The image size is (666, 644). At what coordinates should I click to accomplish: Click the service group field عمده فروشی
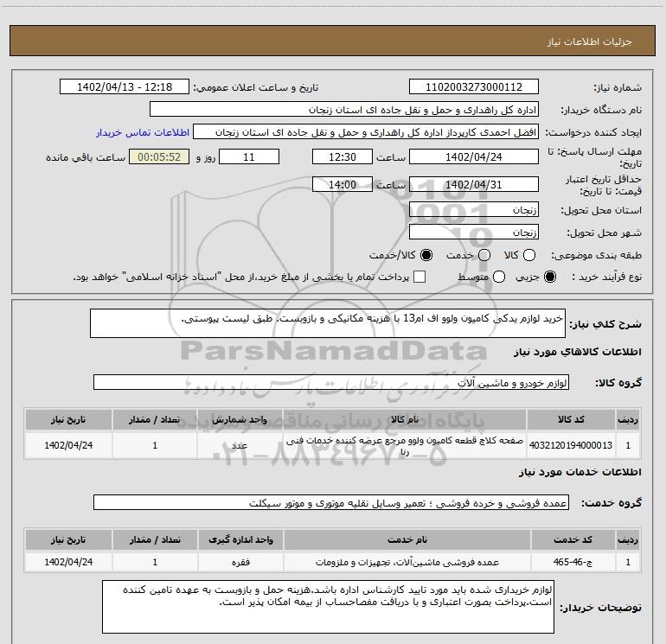click(331, 502)
